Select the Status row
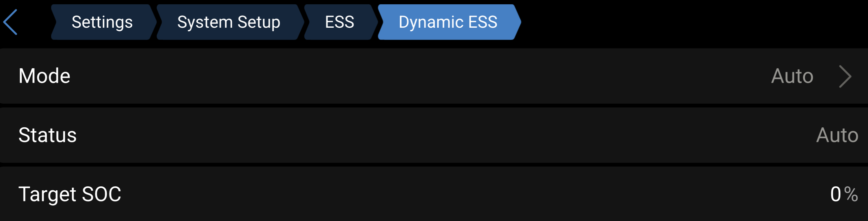This screenshot has height=221, width=868. click(434, 135)
